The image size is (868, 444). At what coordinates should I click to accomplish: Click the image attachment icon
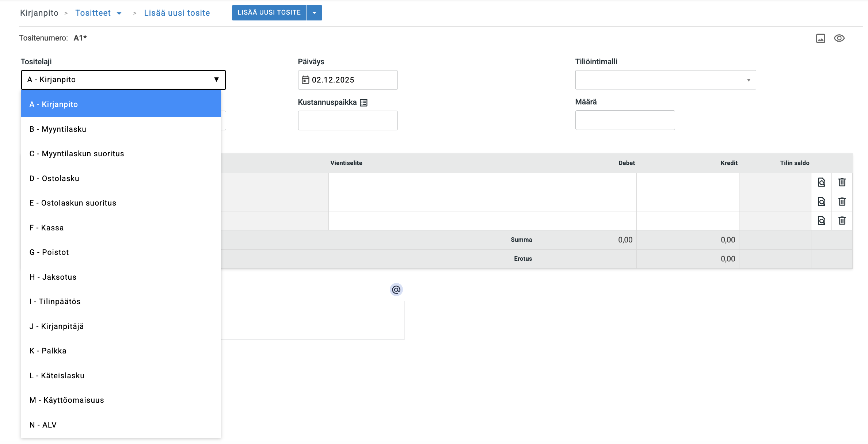point(821,38)
